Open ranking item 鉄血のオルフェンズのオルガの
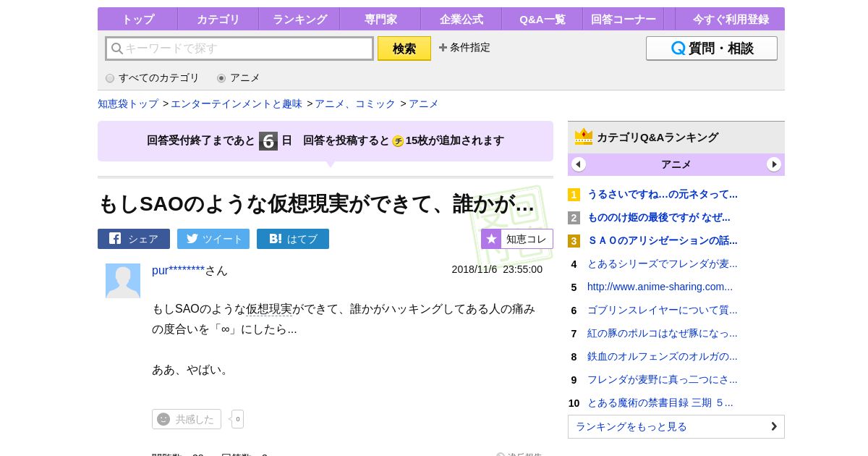 click(663, 356)
